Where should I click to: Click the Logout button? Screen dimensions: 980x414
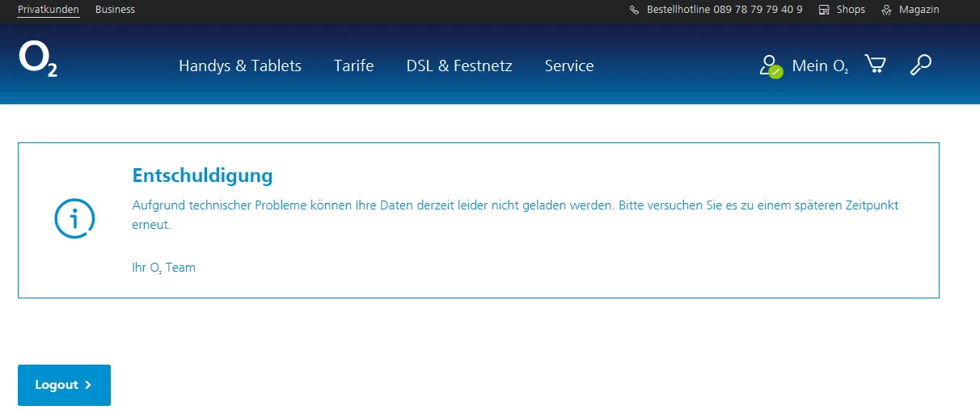point(64,385)
